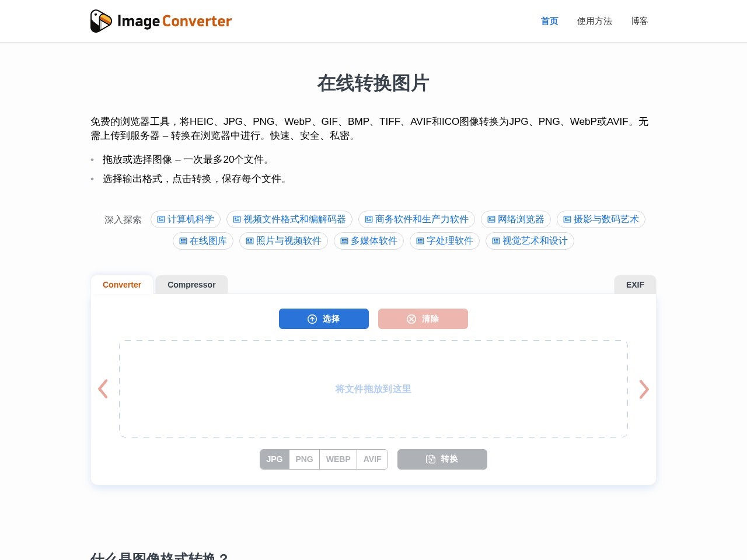
Task: Open the 视频文件格式和编解码器 topic chip
Action: click(x=289, y=219)
